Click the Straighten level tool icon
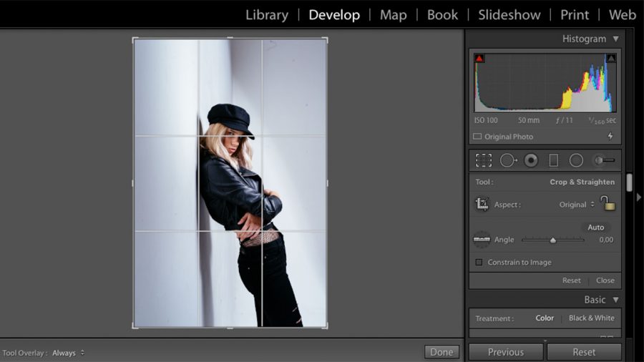 pyautogui.click(x=482, y=240)
